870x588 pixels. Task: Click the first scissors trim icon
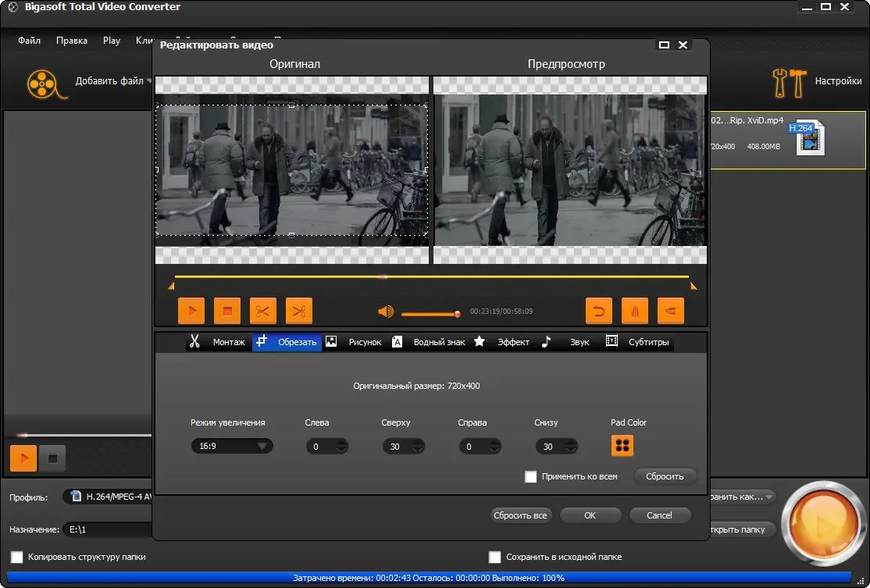(x=263, y=311)
